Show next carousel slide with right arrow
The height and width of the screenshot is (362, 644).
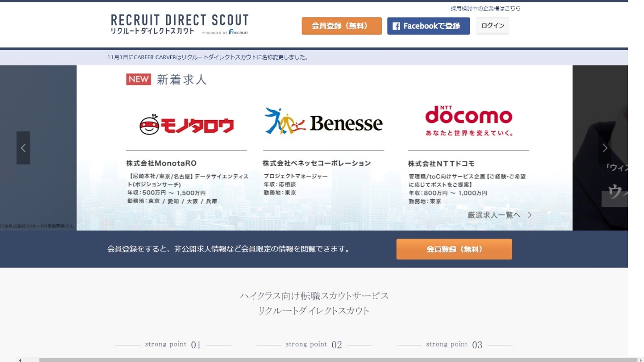(x=605, y=148)
